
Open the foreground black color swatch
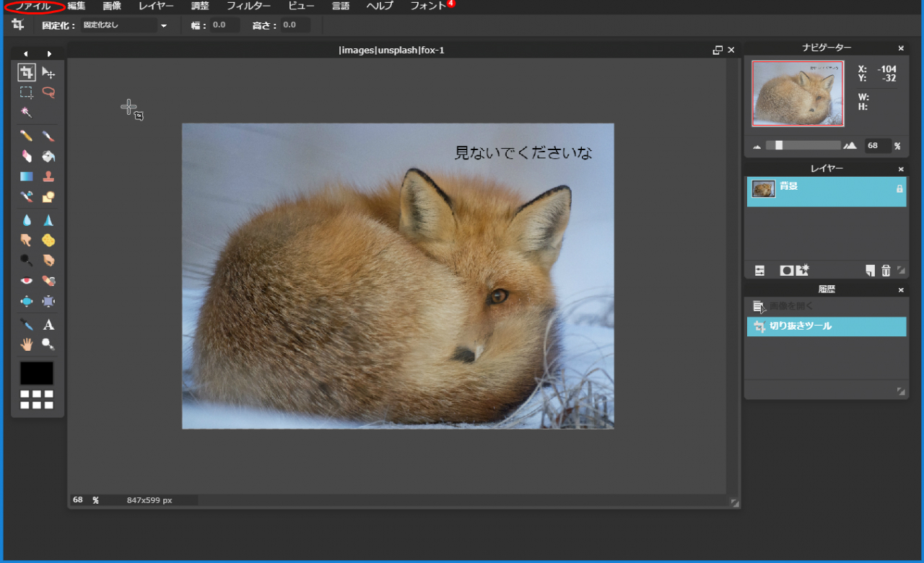pos(37,373)
